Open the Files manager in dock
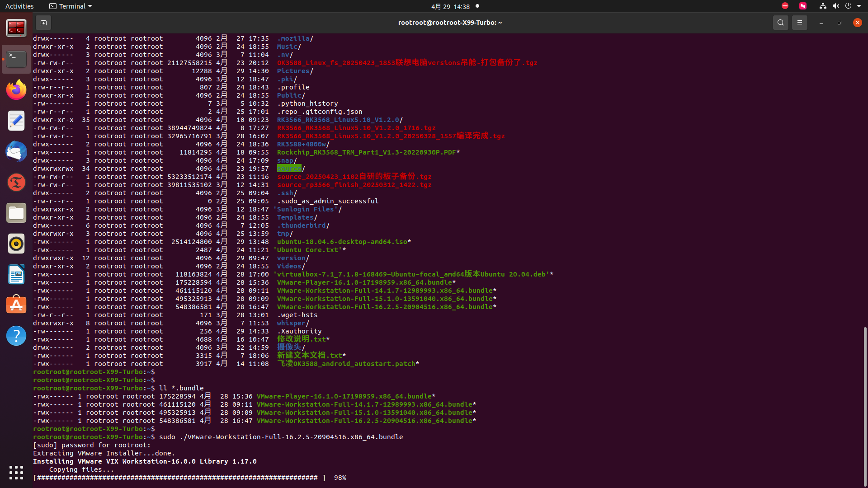Screen dimensions: 868x488 tap(16, 213)
